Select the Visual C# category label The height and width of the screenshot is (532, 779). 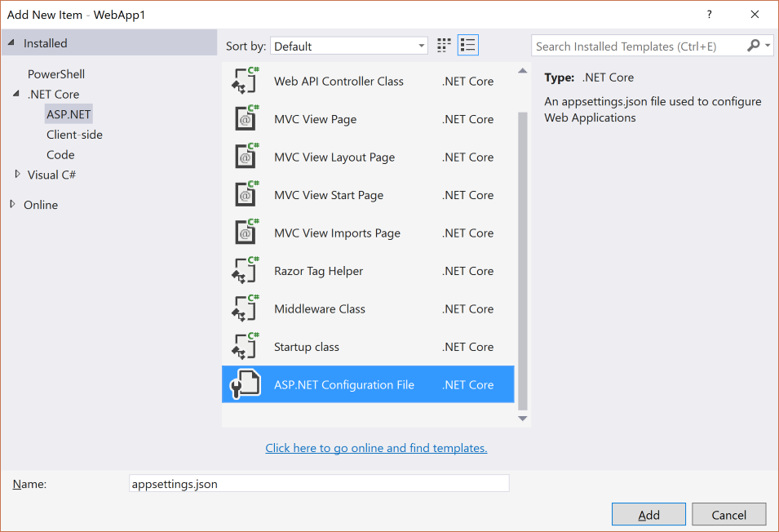click(x=51, y=175)
